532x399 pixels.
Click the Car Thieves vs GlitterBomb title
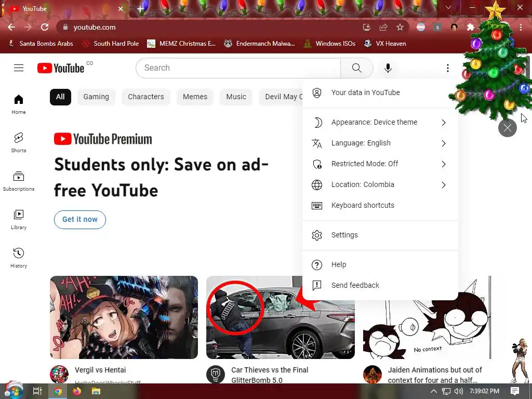pyautogui.click(x=270, y=375)
